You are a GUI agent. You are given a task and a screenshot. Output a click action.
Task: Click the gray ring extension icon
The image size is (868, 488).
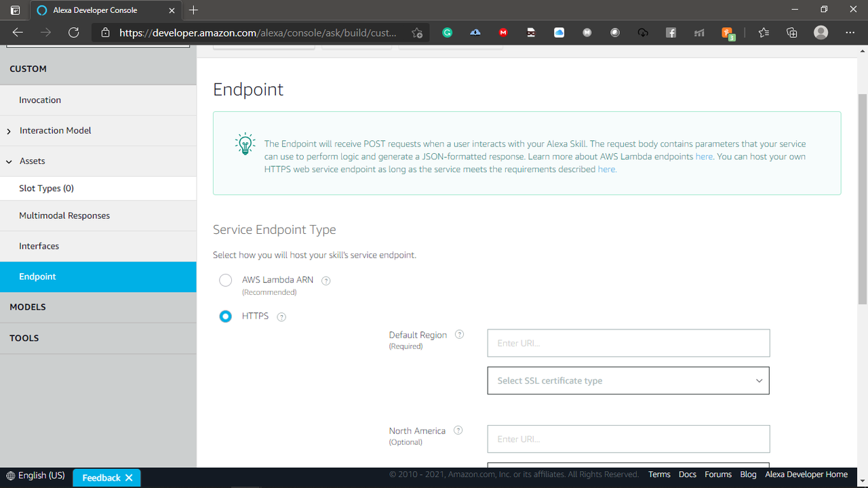pyautogui.click(x=615, y=33)
